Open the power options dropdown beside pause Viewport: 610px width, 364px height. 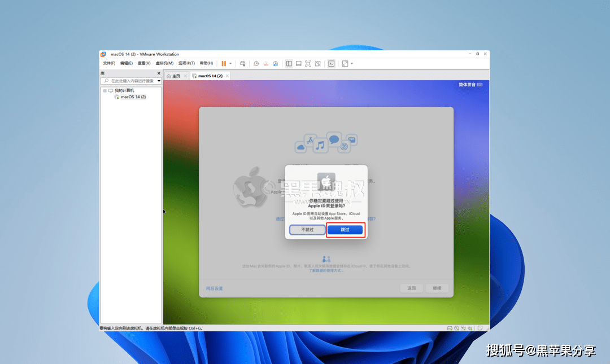point(230,63)
